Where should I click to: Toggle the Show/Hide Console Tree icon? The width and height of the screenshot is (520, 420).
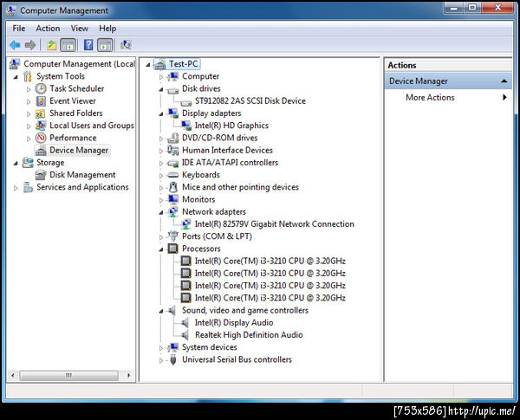pyautogui.click(x=68, y=45)
